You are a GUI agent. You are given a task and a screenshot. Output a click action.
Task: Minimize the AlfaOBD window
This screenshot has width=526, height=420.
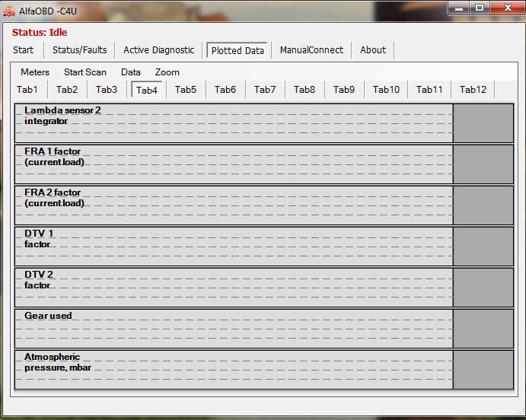pos(459,8)
